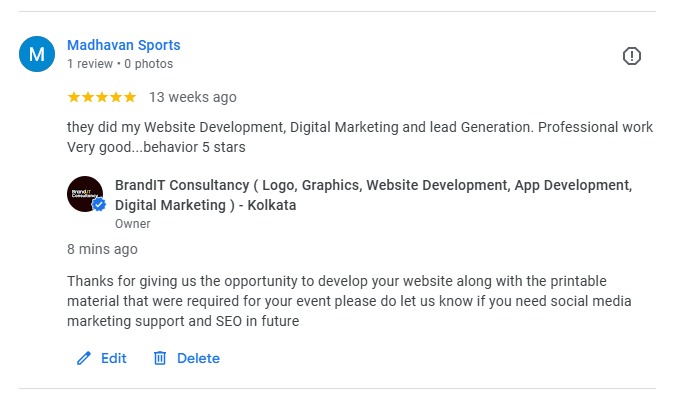675x401 pixels.
Task: Click the "Owner" label
Action: (x=133, y=224)
